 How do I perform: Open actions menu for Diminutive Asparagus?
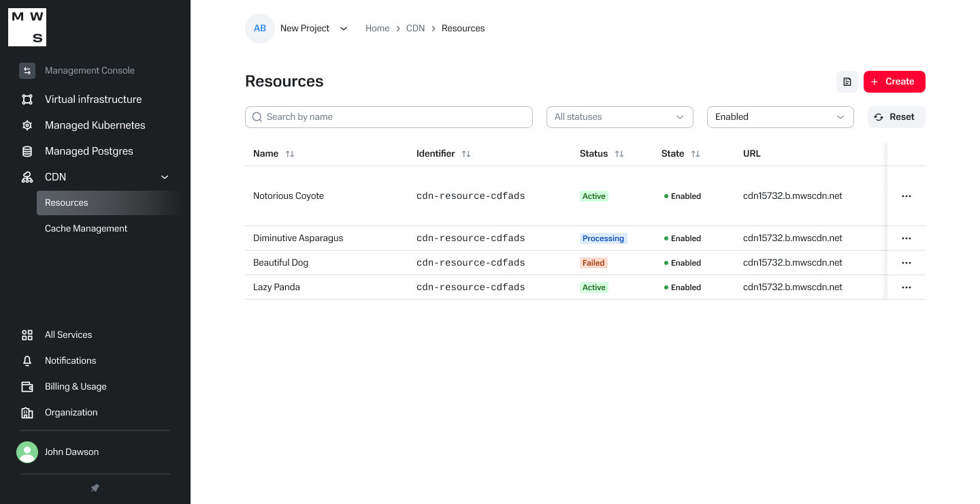(906, 238)
